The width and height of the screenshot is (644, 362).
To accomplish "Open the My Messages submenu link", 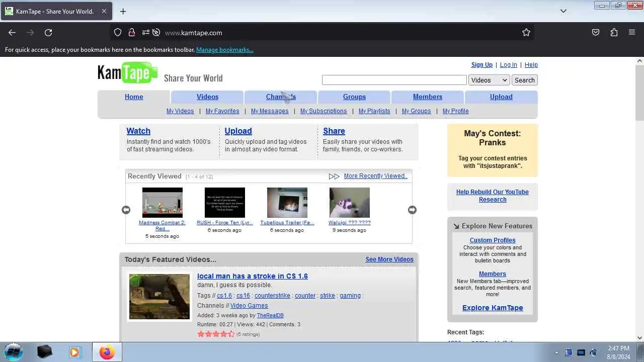I will point(270,111).
